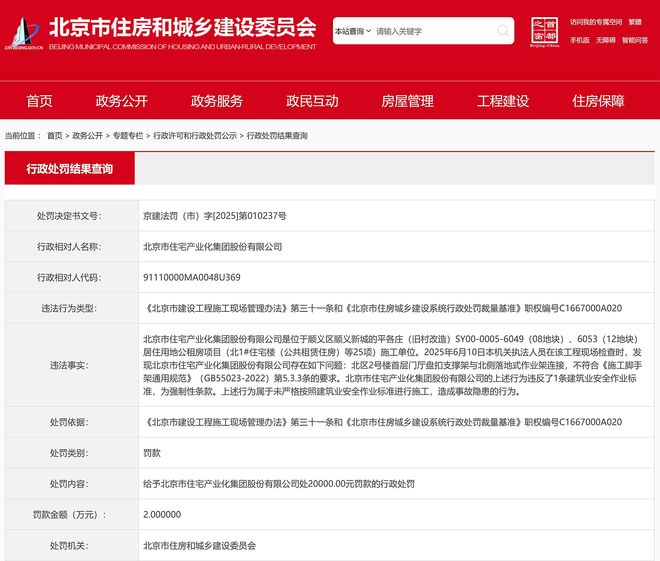The height and width of the screenshot is (561, 660).
Task: Expand the 本站查询 search scope dropdown
Action: tap(353, 31)
